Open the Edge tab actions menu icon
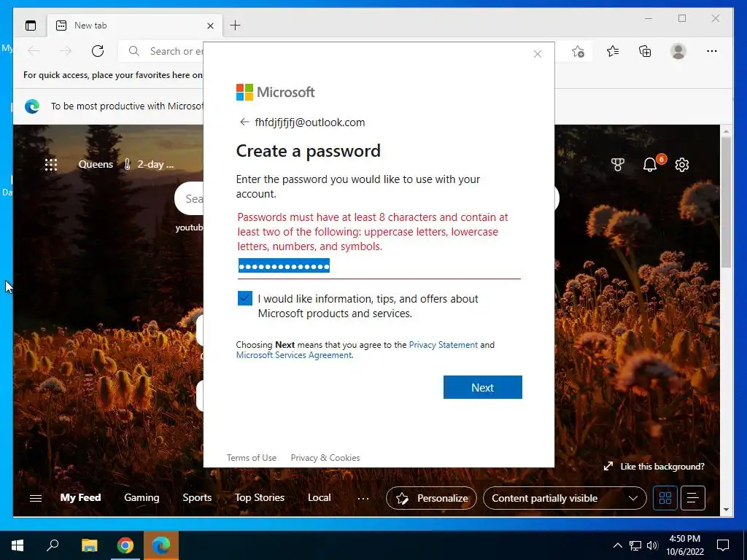This screenshot has height=560, width=747. click(x=31, y=26)
